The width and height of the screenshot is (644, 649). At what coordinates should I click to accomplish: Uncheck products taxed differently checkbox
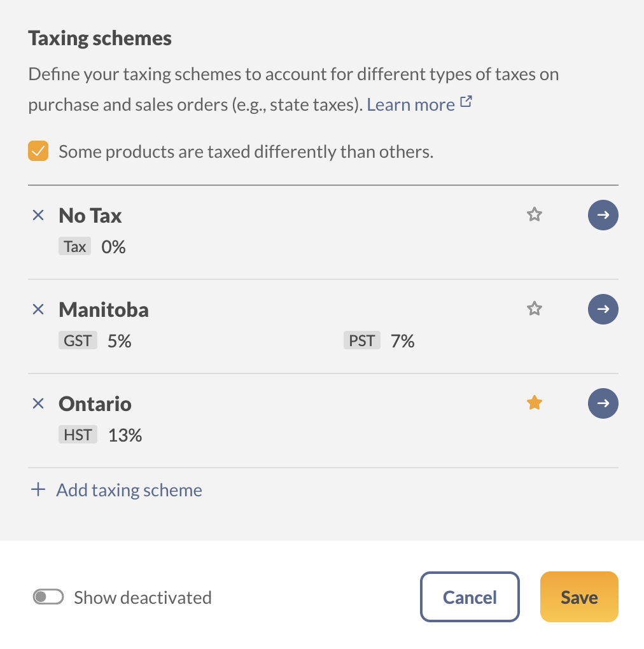[x=38, y=152]
